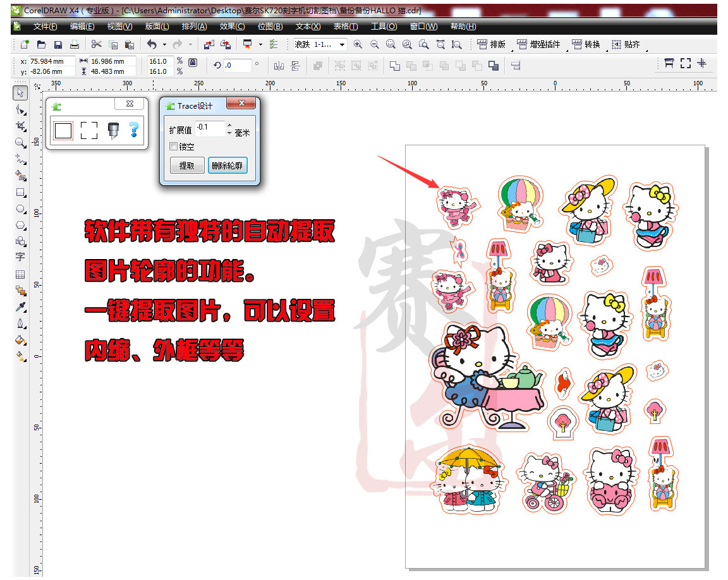Zoom in with the plus magnifier
The height and width of the screenshot is (580, 728).
click(x=358, y=44)
